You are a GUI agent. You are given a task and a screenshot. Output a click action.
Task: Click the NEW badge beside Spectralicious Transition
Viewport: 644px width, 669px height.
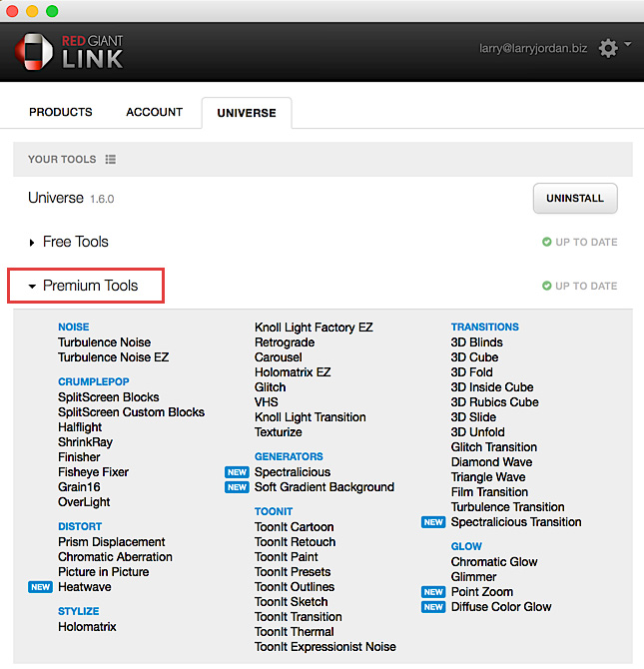[433, 522]
